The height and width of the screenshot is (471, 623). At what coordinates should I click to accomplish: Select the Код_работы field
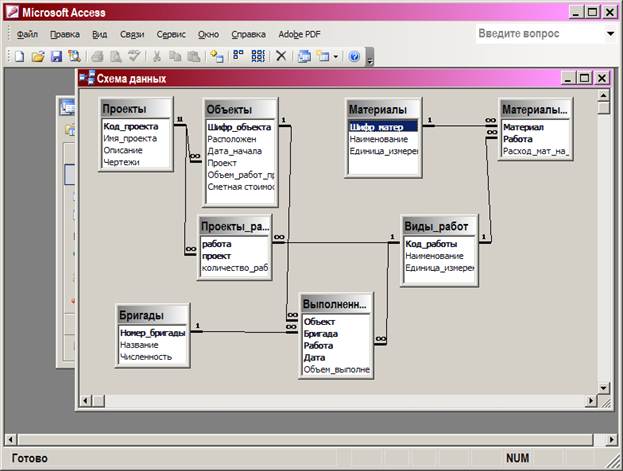click(x=431, y=244)
